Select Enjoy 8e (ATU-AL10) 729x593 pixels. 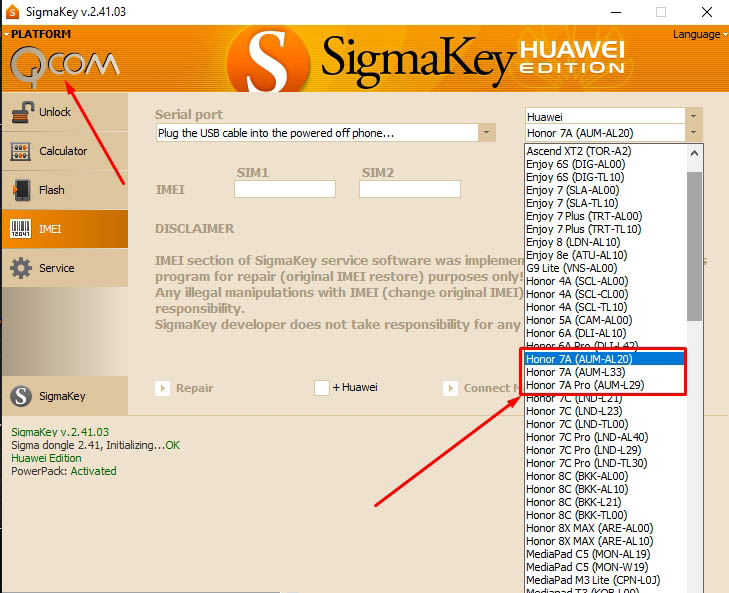[605, 255]
